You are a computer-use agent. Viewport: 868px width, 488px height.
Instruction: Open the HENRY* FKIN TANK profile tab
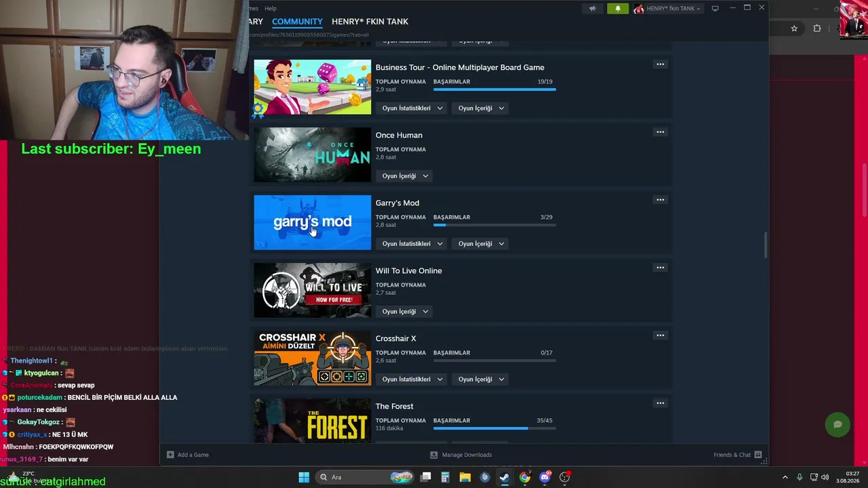pyautogui.click(x=370, y=22)
